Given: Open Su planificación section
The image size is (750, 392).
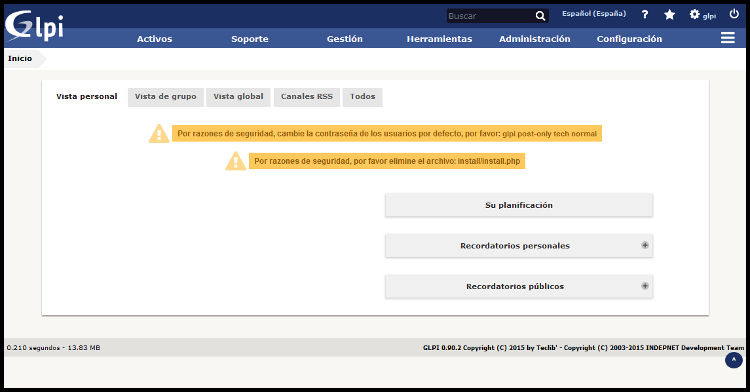Looking at the screenshot, I should click(x=519, y=205).
